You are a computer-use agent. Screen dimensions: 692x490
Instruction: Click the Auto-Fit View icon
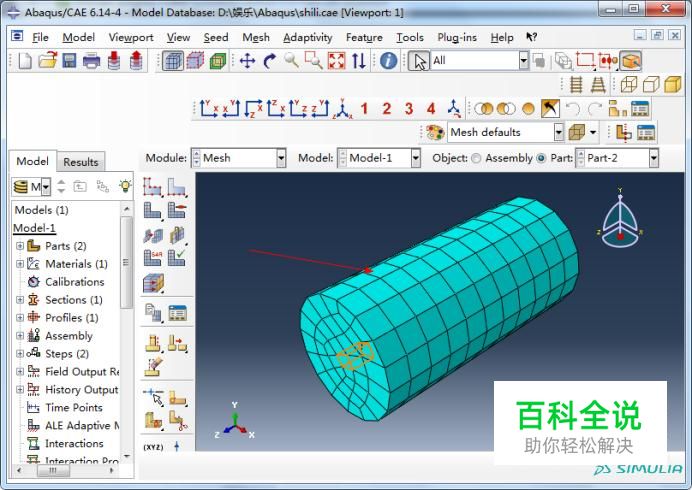click(x=336, y=60)
